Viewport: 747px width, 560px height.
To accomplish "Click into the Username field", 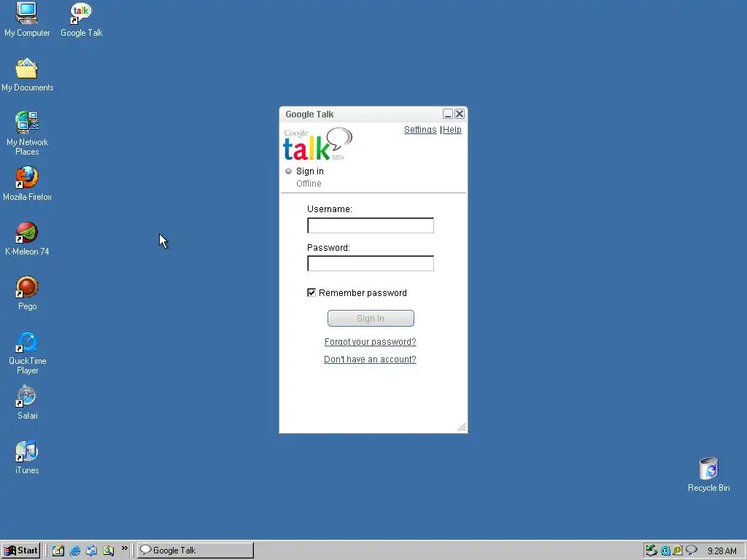I will tap(370, 225).
